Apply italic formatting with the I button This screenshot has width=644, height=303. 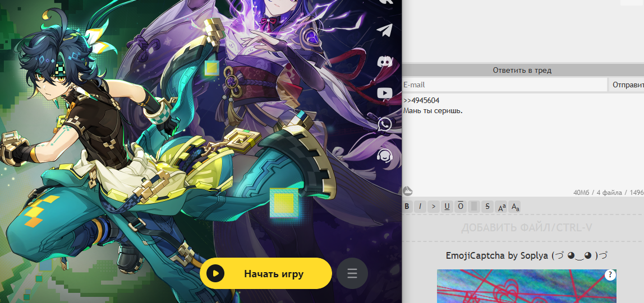420,207
